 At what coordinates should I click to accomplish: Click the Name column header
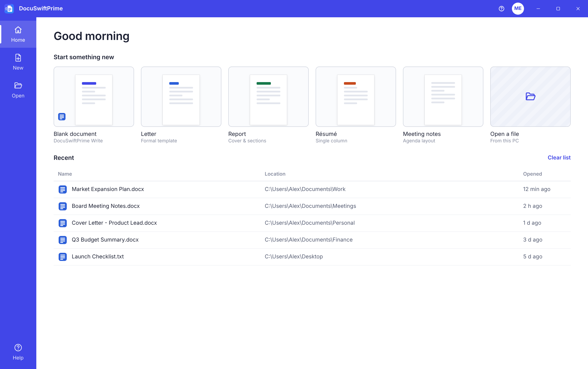tap(65, 174)
